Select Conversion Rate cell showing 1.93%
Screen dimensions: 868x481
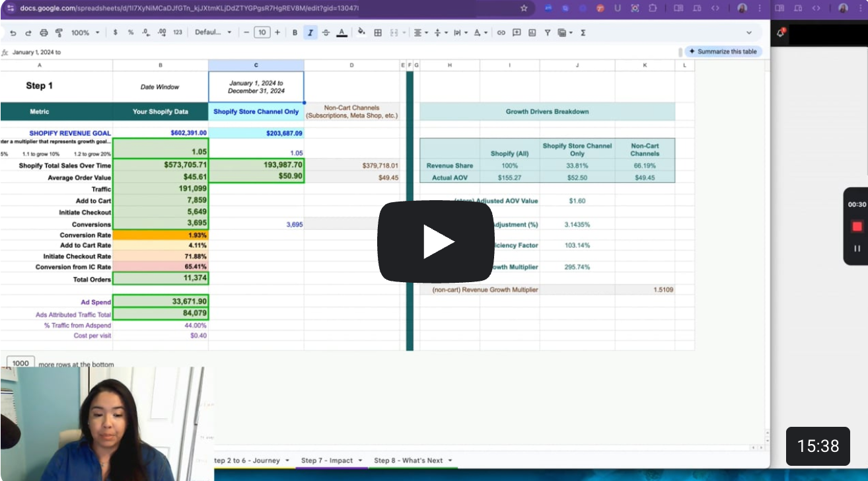(161, 235)
